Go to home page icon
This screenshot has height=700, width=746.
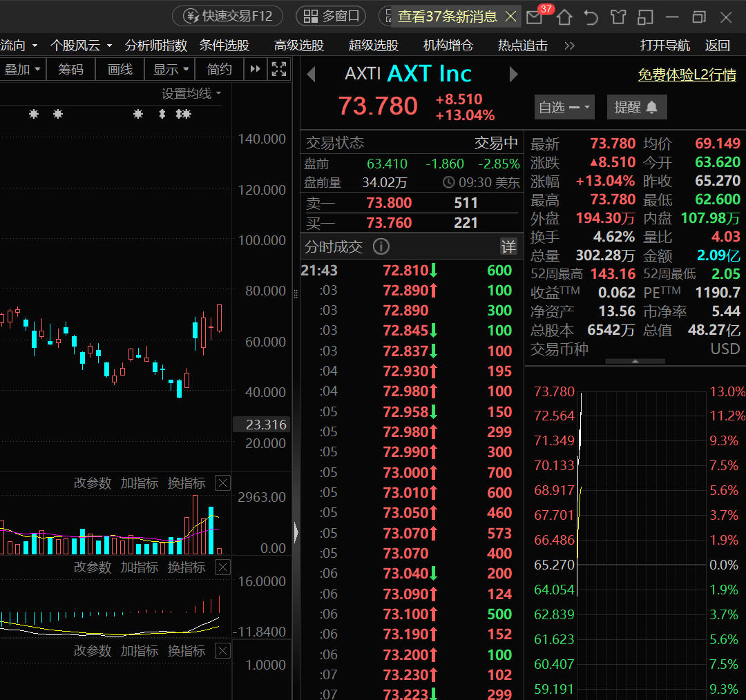(x=564, y=17)
